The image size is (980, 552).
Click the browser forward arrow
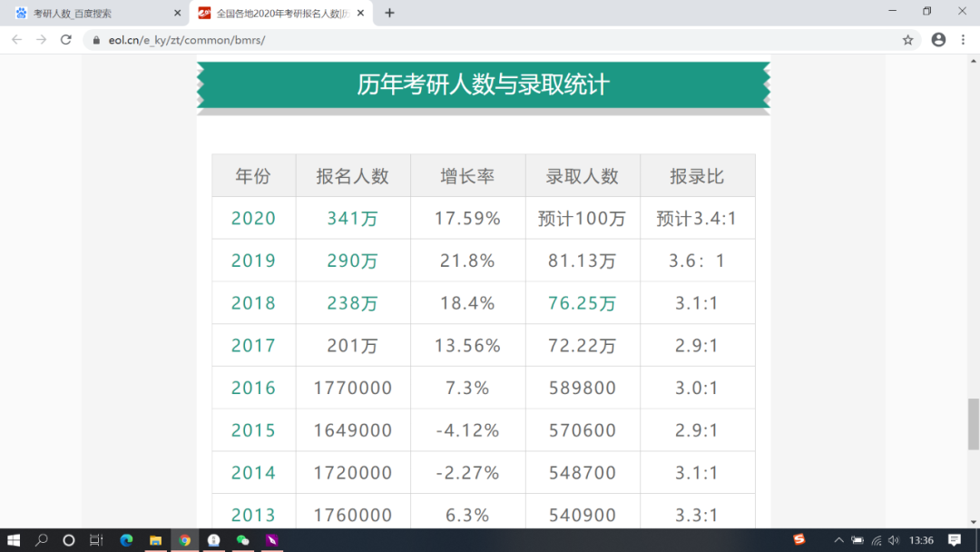(42, 40)
